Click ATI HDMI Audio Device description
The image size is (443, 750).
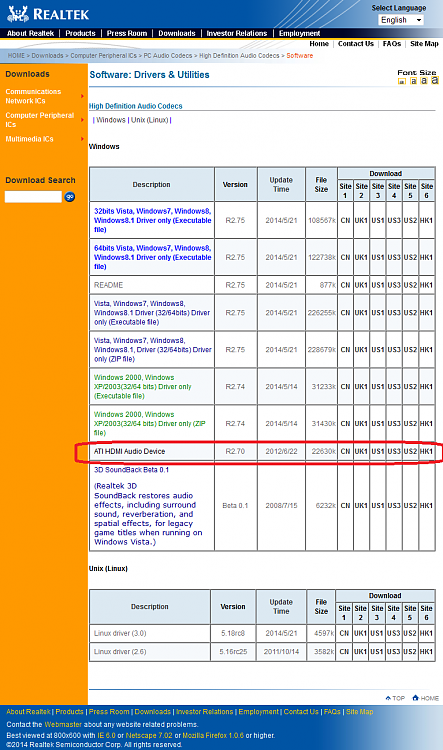coord(129,451)
